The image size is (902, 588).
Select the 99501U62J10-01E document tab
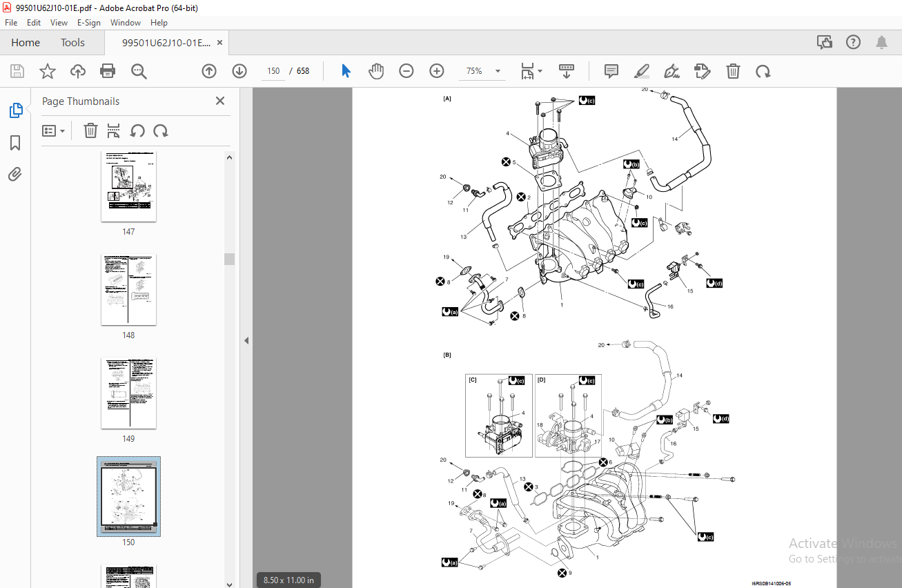point(166,43)
